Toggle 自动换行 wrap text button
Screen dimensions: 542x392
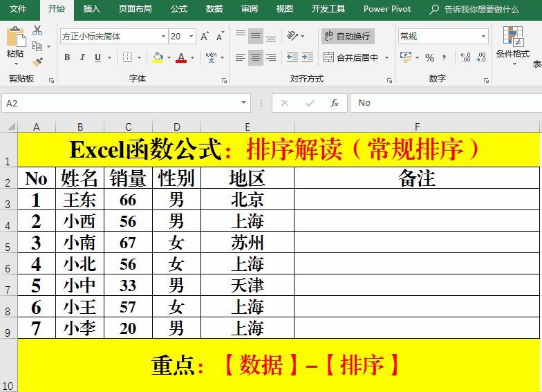click(348, 36)
